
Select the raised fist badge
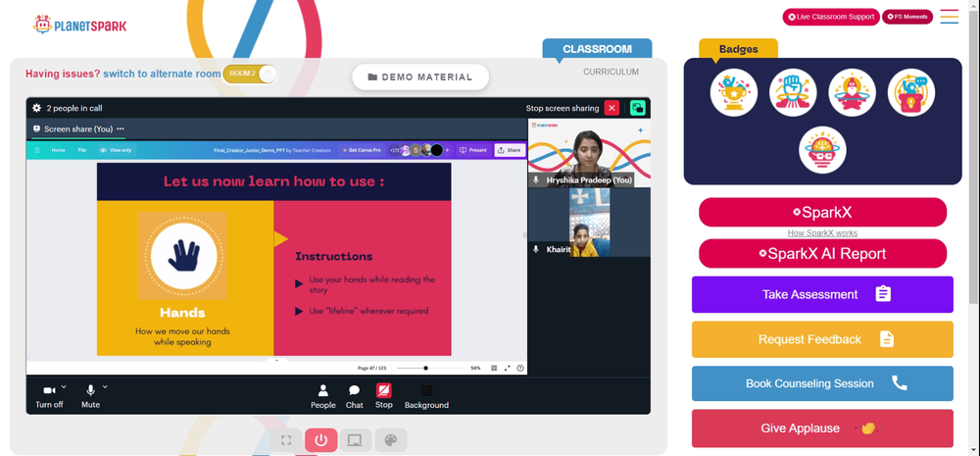tap(793, 92)
